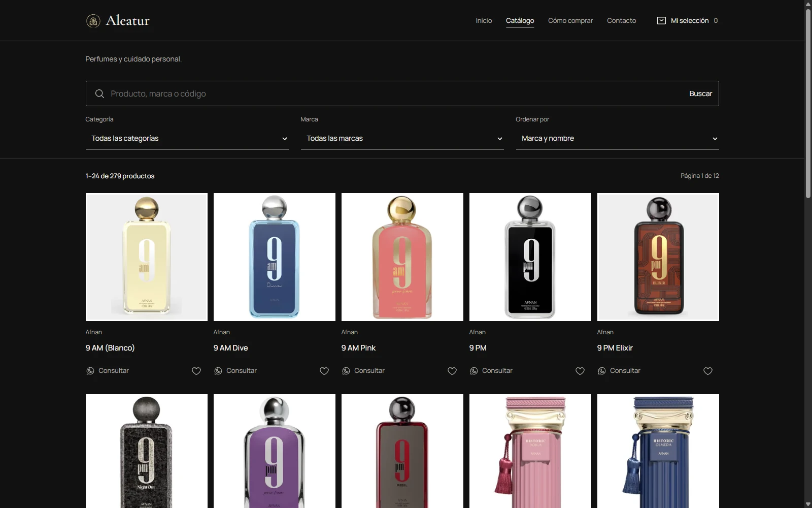Open the blue Historic Olmeda bottle image

(658, 451)
